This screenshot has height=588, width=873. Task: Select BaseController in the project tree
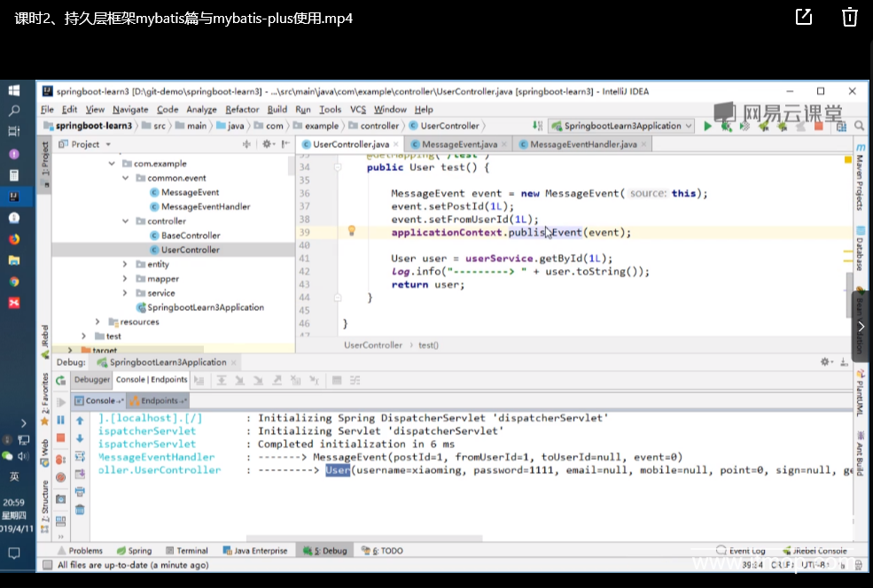[190, 236]
